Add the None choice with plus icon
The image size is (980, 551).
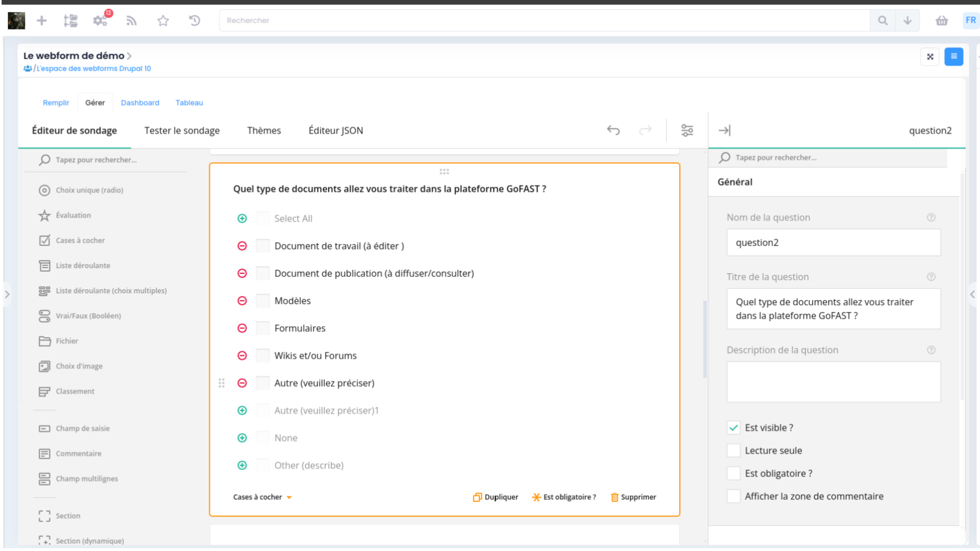[x=242, y=438]
